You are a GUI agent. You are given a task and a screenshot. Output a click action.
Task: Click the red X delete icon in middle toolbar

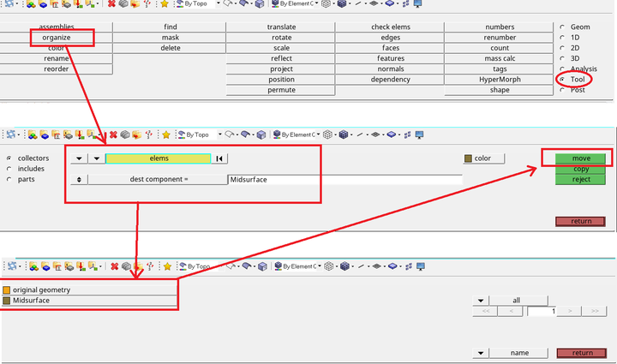pyautogui.click(x=113, y=134)
